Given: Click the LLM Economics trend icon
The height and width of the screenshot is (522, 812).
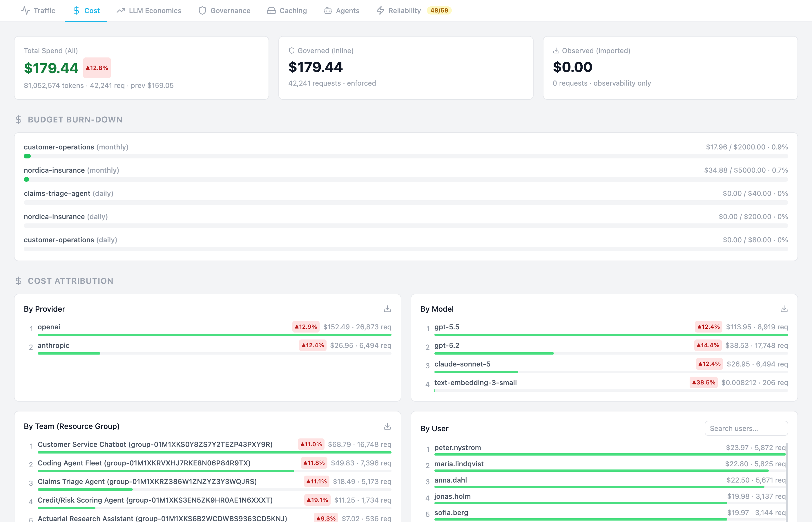Looking at the screenshot, I should [x=121, y=10].
